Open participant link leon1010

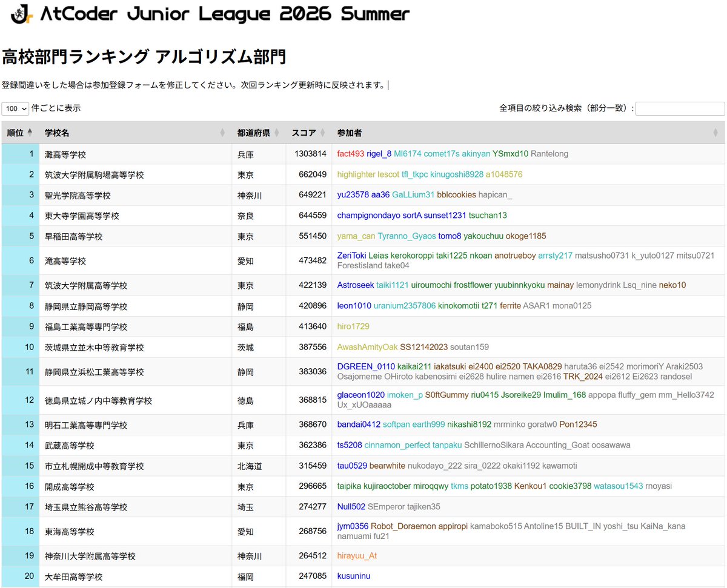coord(354,306)
